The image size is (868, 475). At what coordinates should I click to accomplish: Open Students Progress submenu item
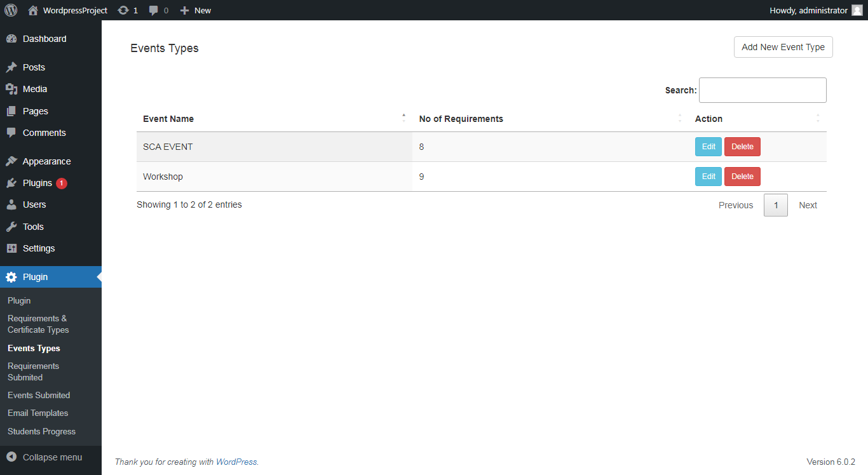coord(41,431)
